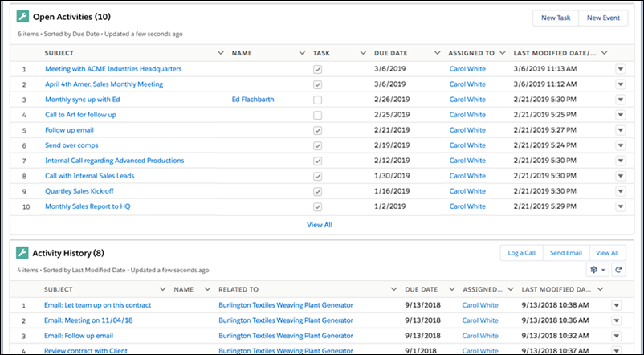Toggle Task checkbox for Quartley Sales Kick-off
Screen dimensions: 644x355
[317, 191]
